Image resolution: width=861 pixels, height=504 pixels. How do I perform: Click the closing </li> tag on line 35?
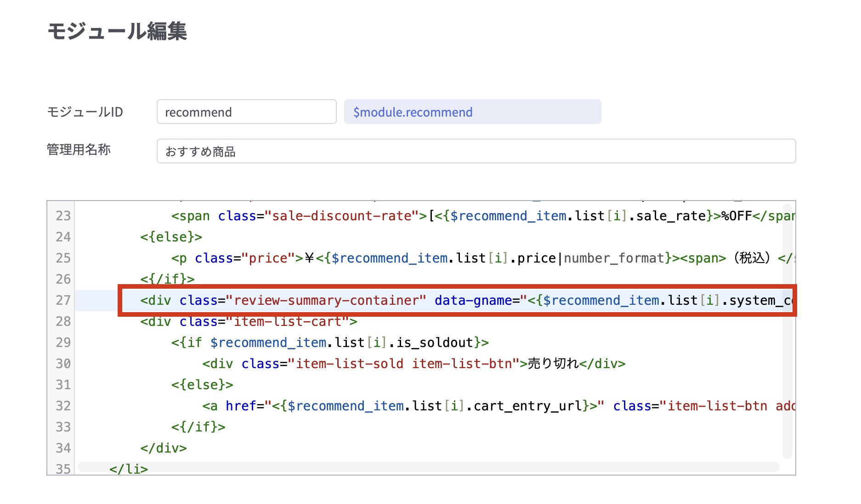129,469
